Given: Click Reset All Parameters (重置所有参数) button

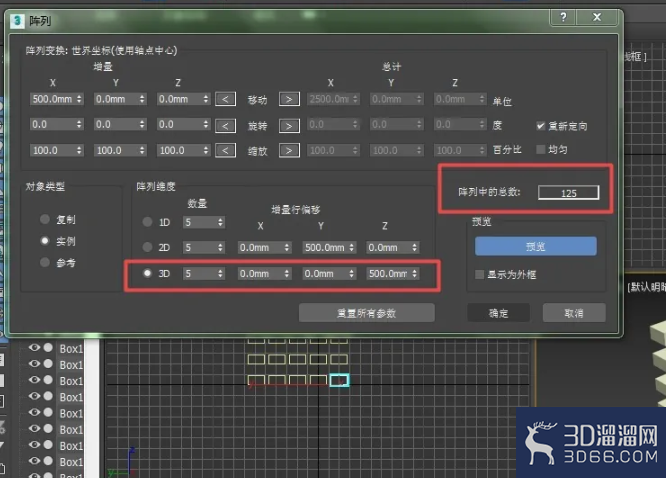Looking at the screenshot, I should point(367,313).
